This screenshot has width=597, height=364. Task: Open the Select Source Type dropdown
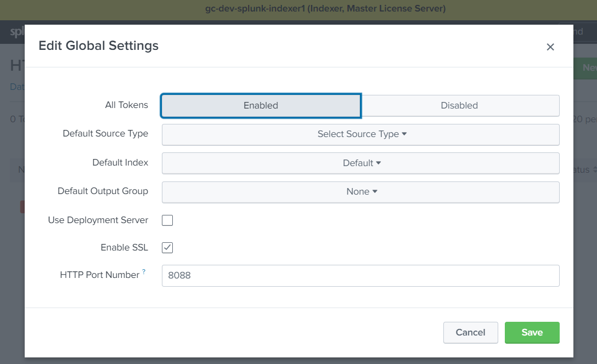coord(361,134)
